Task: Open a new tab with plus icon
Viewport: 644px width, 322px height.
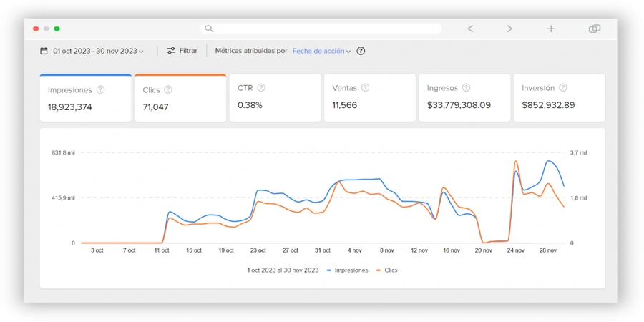Action: tap(551, 29)
